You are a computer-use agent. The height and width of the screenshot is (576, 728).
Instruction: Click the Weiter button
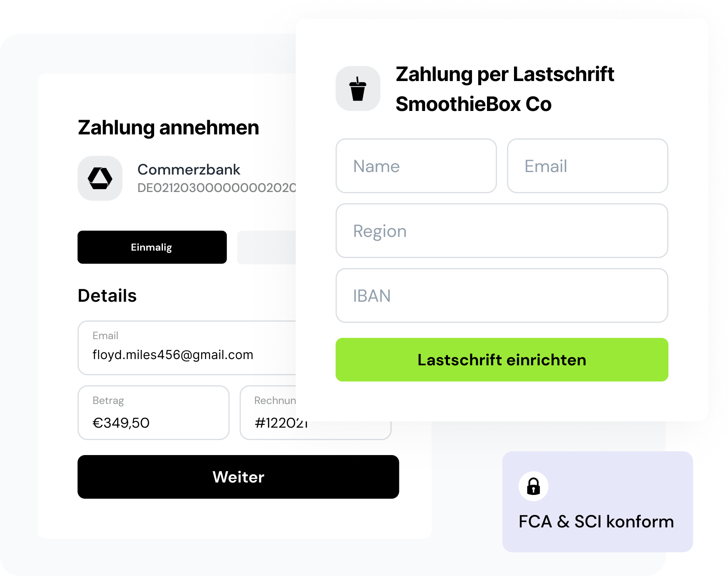click(x=238, y=477)
